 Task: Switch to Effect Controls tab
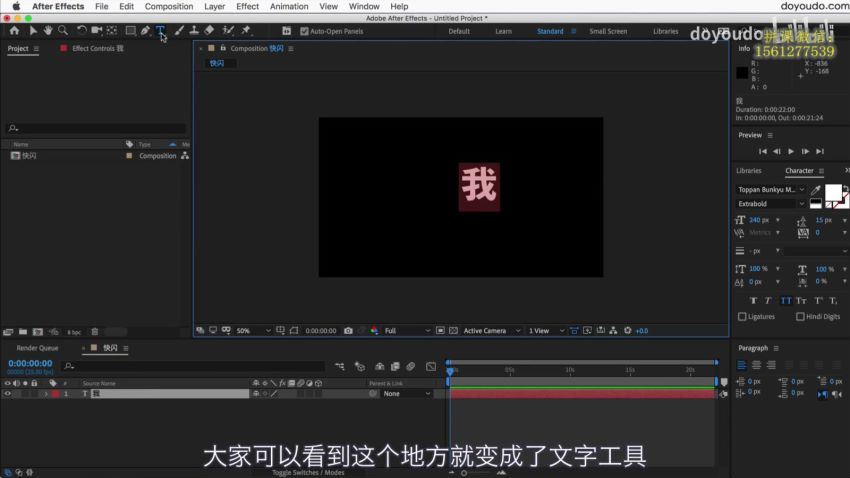(x=98, y=48)
